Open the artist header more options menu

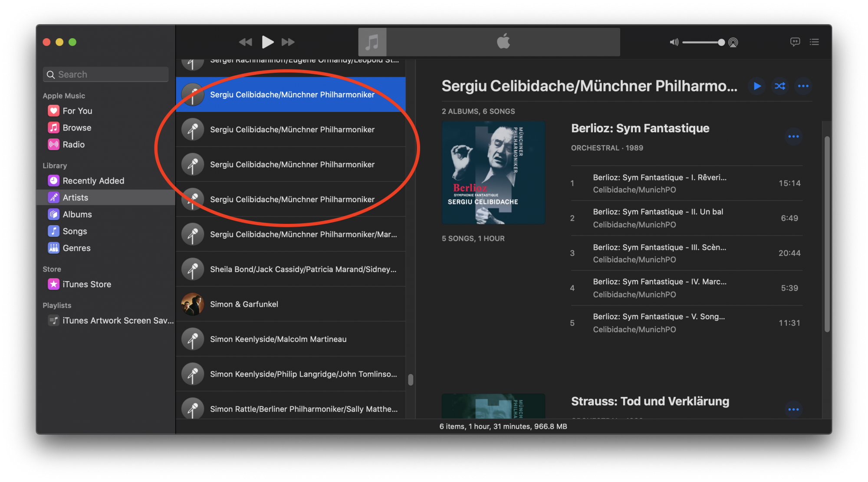(803, 86)
